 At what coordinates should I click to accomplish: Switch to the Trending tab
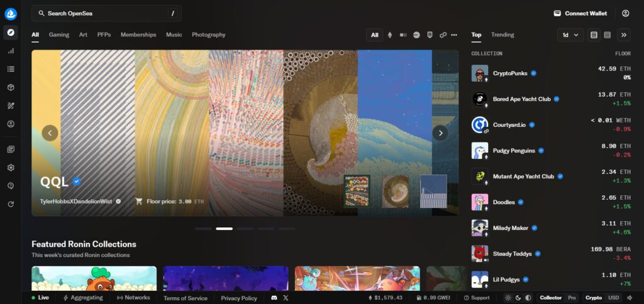click(502, 35)
